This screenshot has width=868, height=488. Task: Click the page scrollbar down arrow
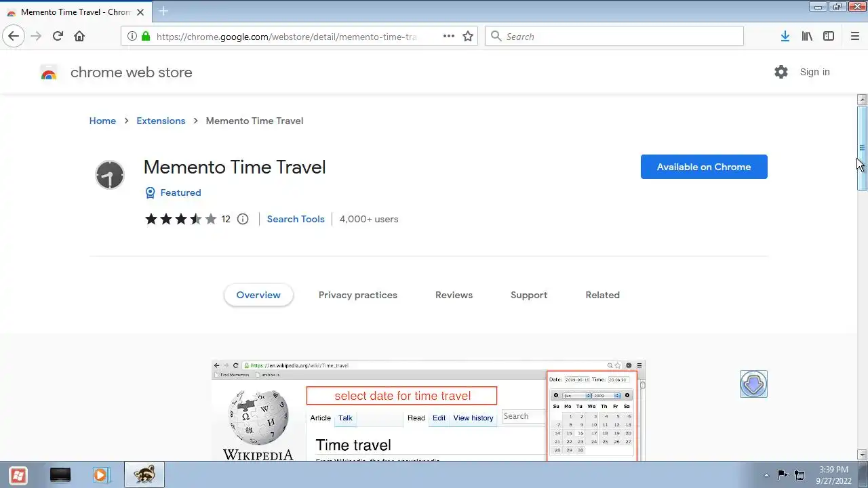[x=863, y=455]
